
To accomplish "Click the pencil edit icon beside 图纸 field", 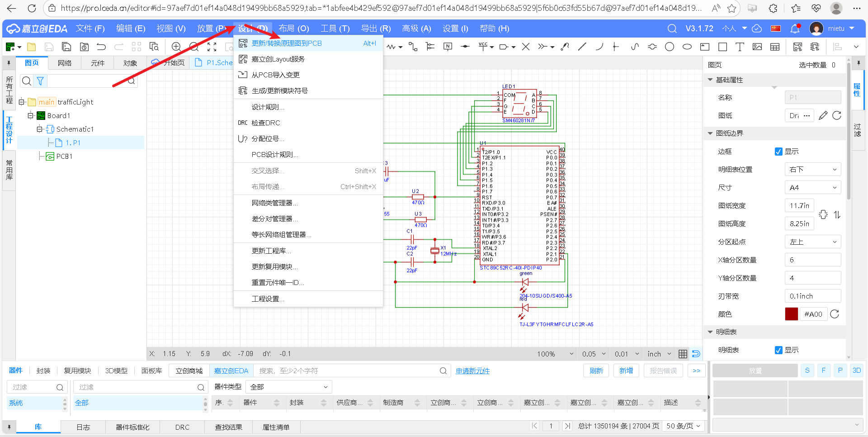I will pyautogui.click(x=823, y=115).
